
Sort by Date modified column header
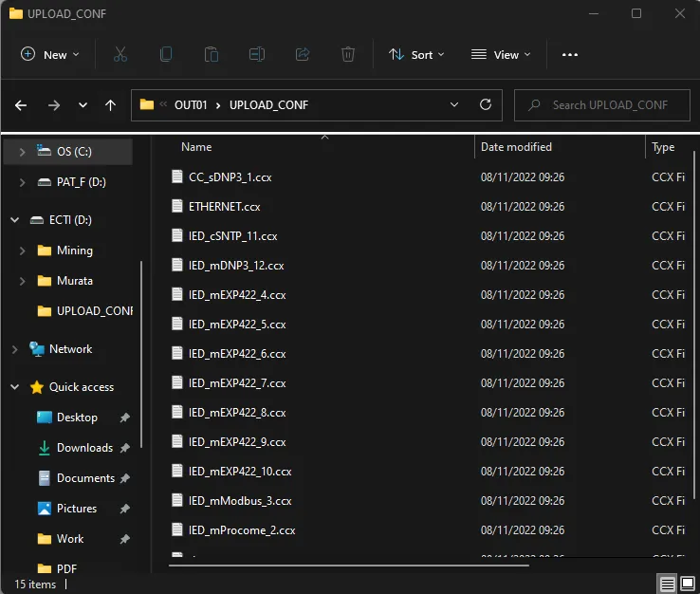tap(516, 147)
